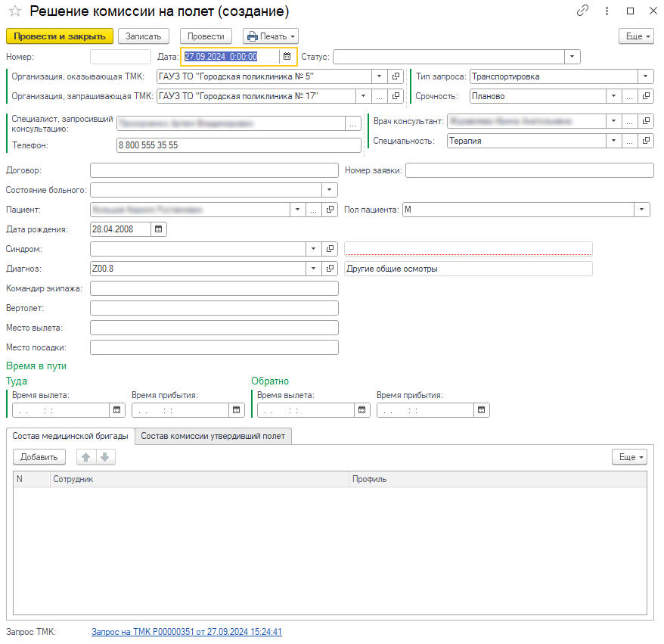Copy link to document via chain icon
Image resolution: width=664 pixels, height=644 pixels.
[582, 11]
